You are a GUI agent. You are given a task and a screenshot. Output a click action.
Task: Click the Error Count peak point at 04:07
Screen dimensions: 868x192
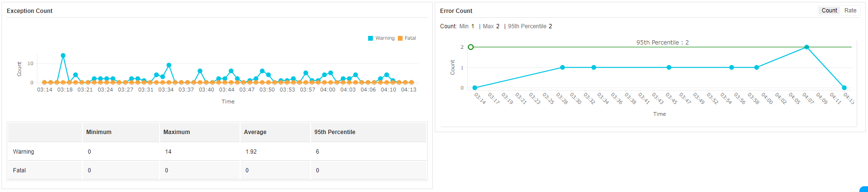807,47
